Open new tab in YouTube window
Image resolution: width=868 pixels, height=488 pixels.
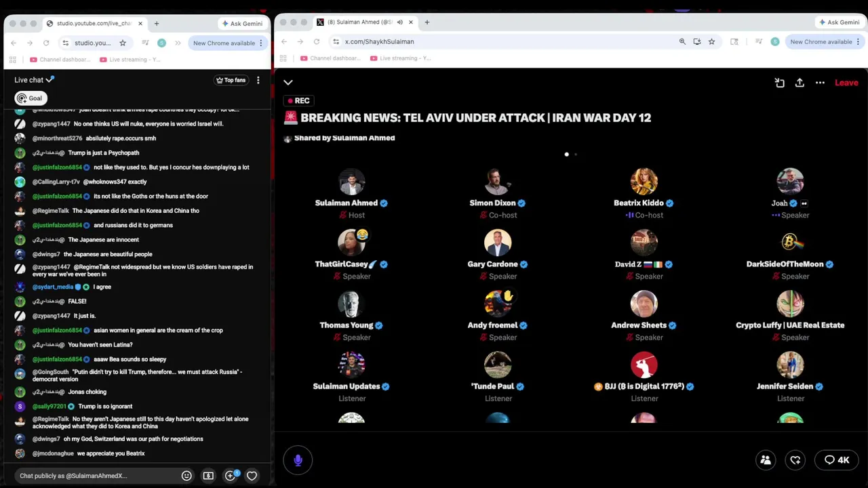tap(156, 23)
